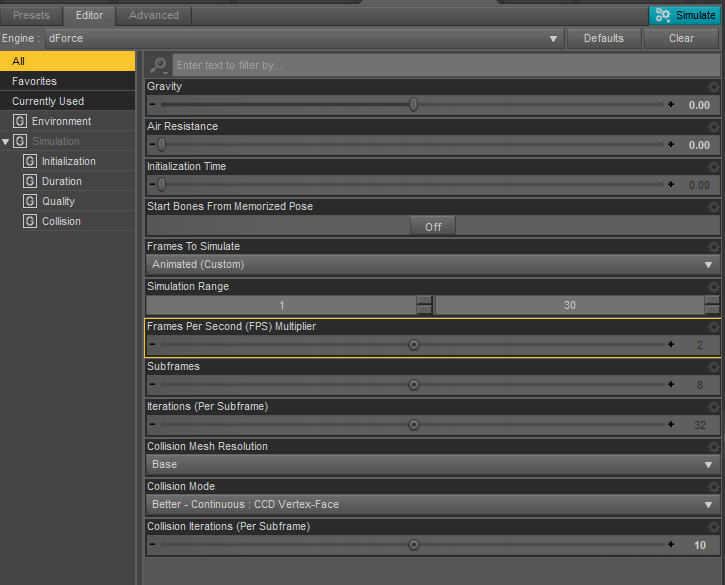Open Collision Mode settings gear
Screen dimensions: 725x585
point(713,486)
